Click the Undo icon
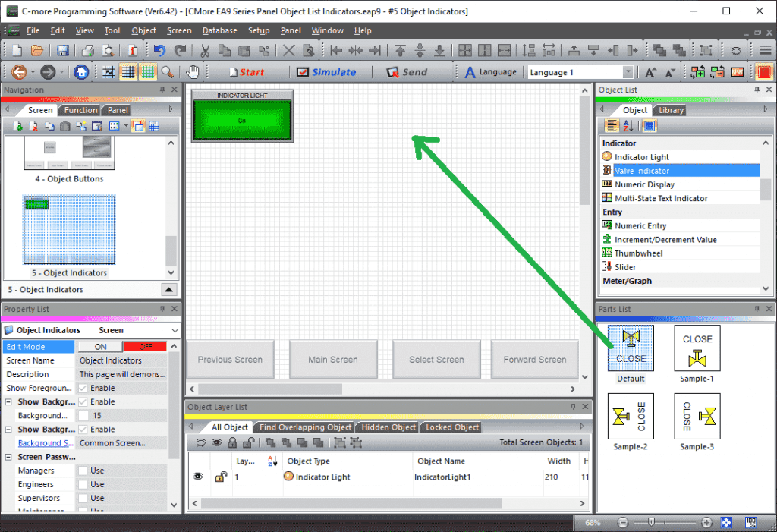The height and width of the screenshot is (532, 777). [159, 49]
